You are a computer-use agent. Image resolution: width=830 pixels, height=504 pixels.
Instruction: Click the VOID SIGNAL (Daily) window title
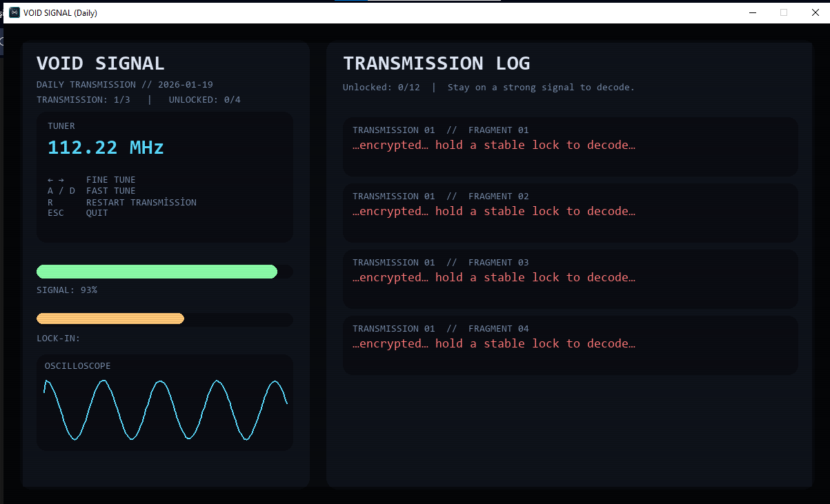tap(60, 13)
